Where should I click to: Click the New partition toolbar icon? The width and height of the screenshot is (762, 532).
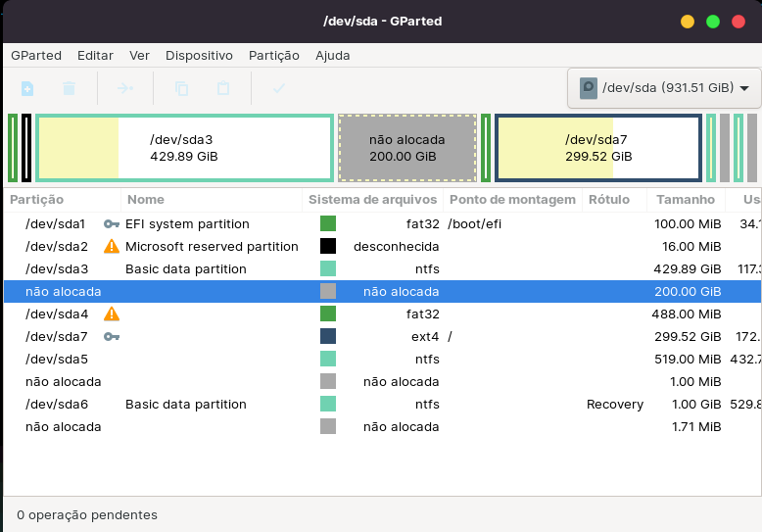tap(27, 88)
